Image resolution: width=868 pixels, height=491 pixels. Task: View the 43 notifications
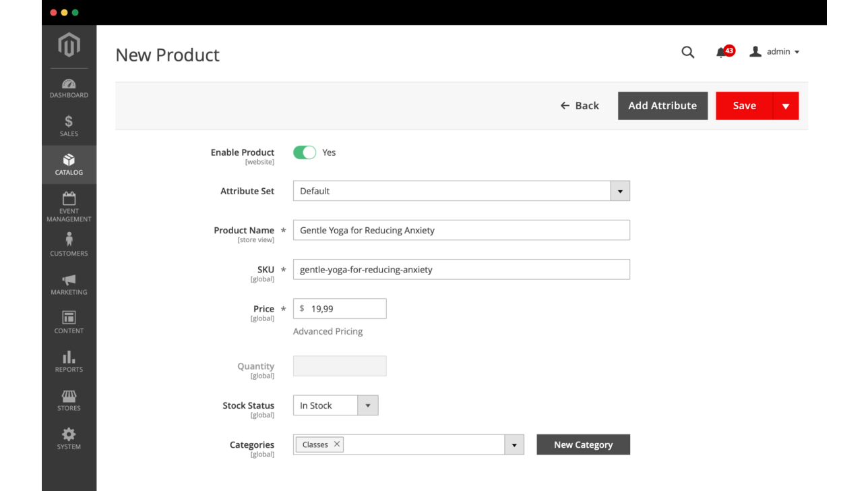pyautogui.click(x=722, y=51)
